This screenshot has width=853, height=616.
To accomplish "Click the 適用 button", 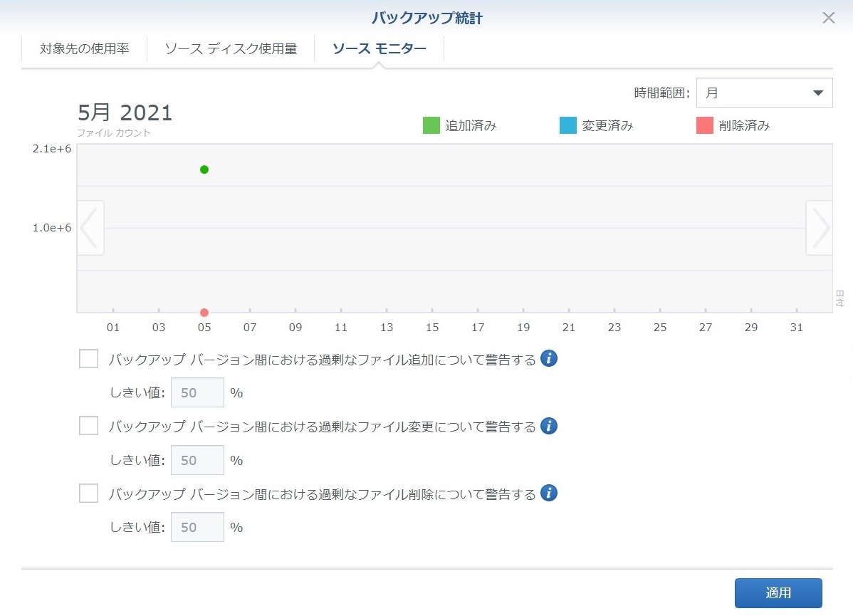I will pos(778,593).
